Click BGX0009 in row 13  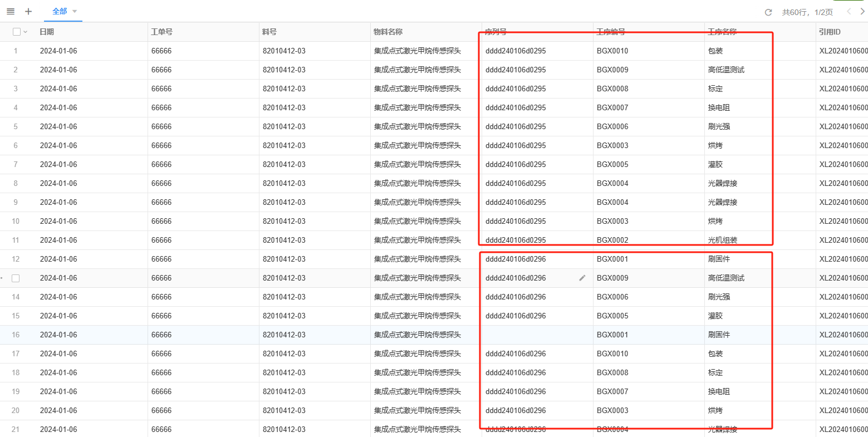(x=612, y=278)
